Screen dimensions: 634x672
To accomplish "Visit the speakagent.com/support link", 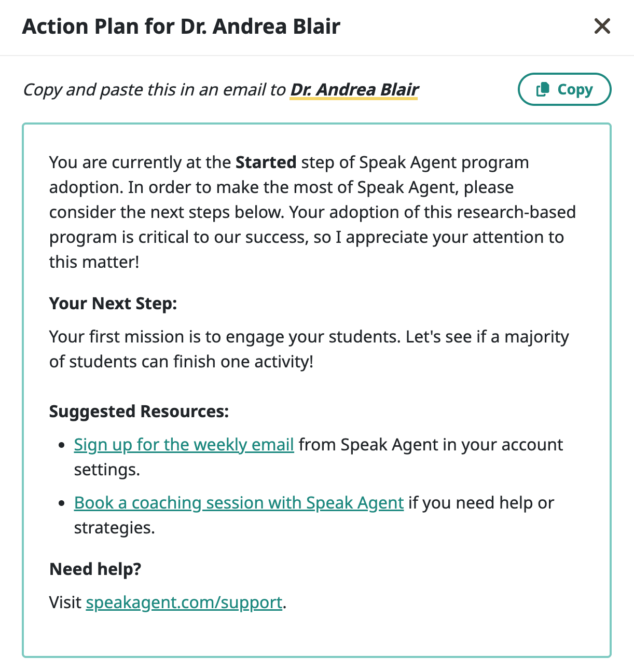I will coord(184,602).
